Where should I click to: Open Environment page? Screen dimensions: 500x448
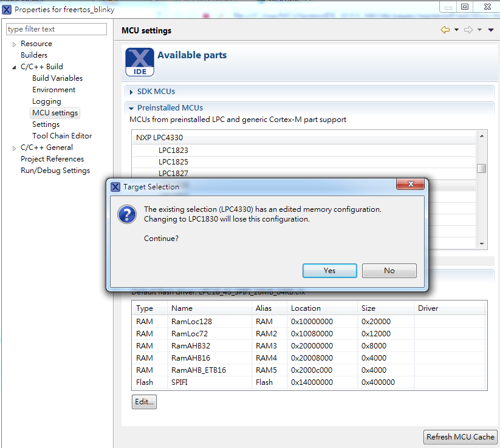coord(54,90)
